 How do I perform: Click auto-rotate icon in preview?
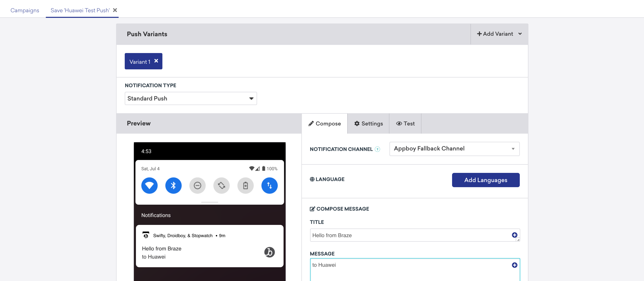click(221, 186)
